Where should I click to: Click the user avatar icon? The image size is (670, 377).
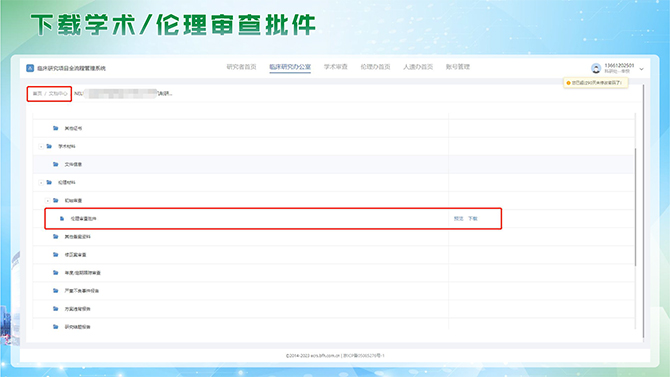pos(596,68)
